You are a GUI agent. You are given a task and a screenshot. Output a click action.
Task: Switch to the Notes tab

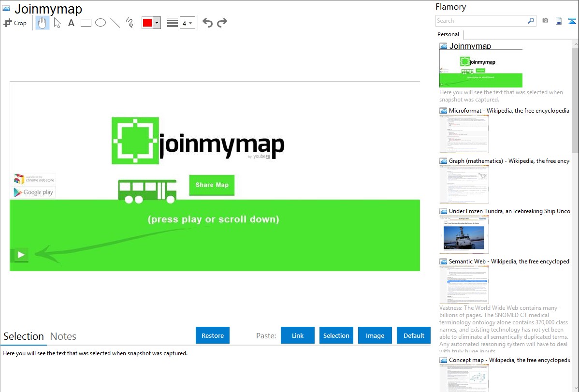coord(63,336)
